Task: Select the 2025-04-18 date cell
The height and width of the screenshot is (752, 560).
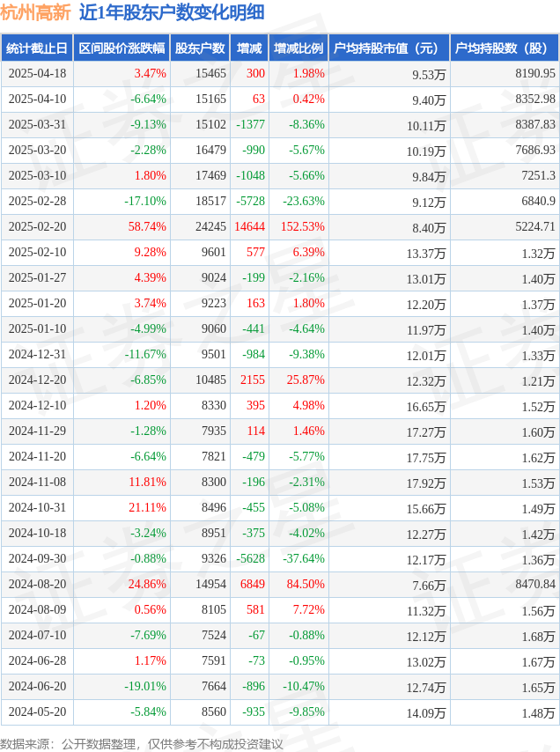Action: pos(37,73)
